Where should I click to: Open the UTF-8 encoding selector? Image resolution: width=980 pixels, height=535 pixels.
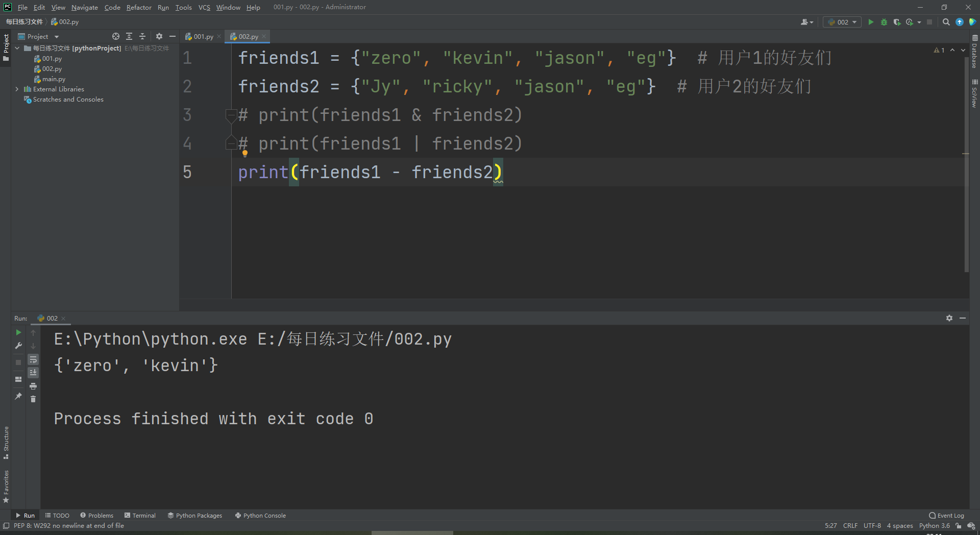click(872, 526)
